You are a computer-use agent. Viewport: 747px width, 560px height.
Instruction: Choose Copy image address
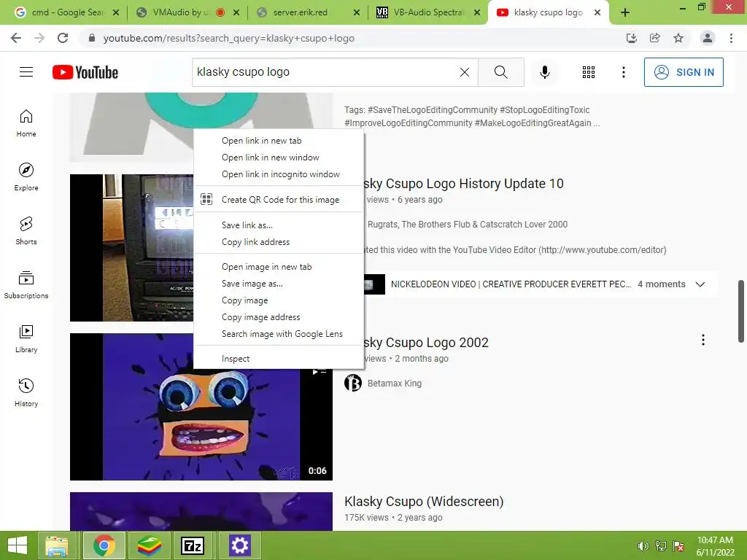[279, 317]
